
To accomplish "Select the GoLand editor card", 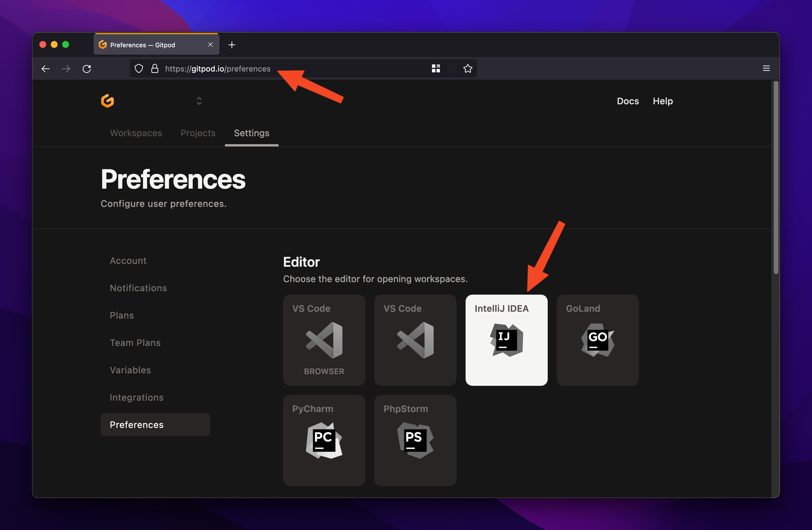I will pos(598,340).
